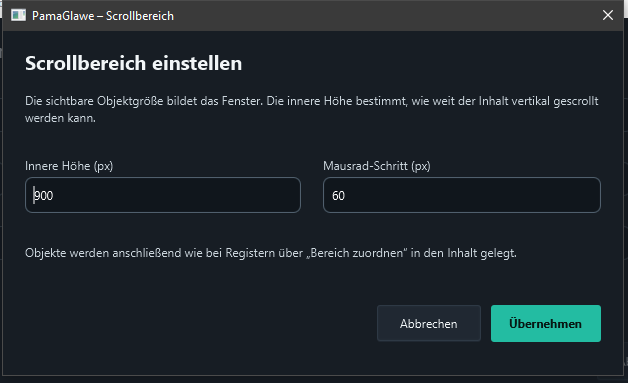
Task: Select the Mausrad-Schritt input field
Action: click(462, 195)
